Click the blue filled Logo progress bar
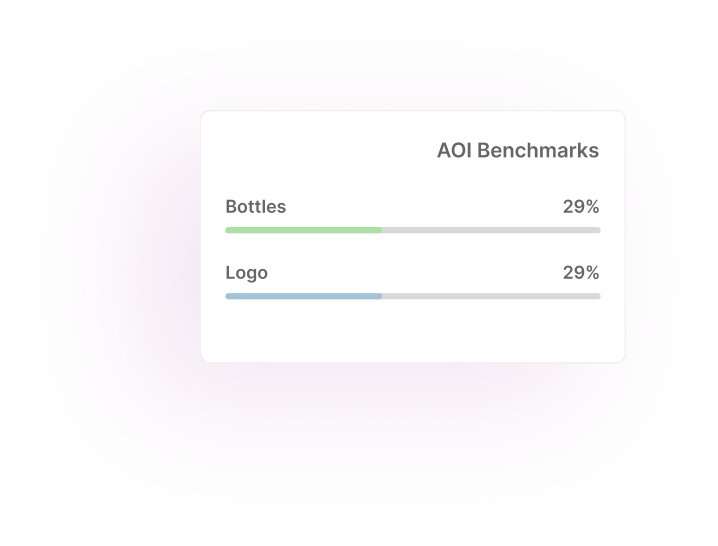718x546 pixels. coord(304,296)
